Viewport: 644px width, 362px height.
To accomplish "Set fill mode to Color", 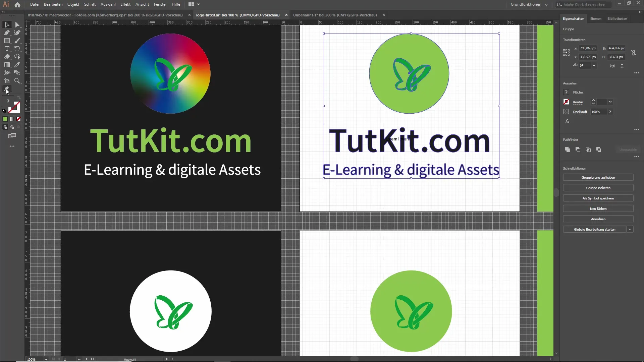I will 5,119.
